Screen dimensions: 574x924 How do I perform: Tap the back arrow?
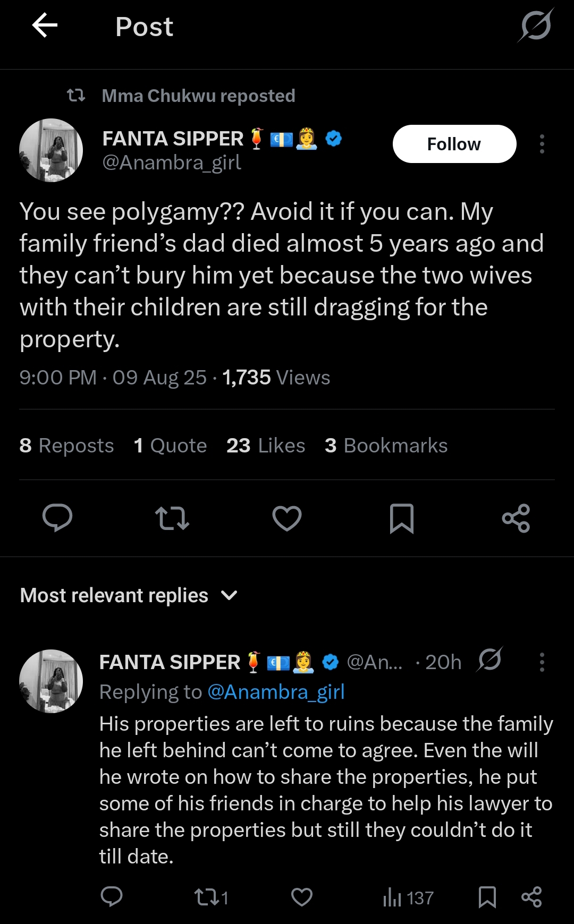coord(45,25)
